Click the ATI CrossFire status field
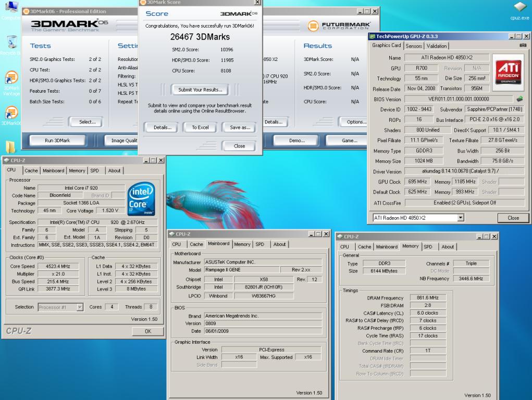Image resolution: width=532 pixels, height=400 pixels. click(x=464, y=203)
